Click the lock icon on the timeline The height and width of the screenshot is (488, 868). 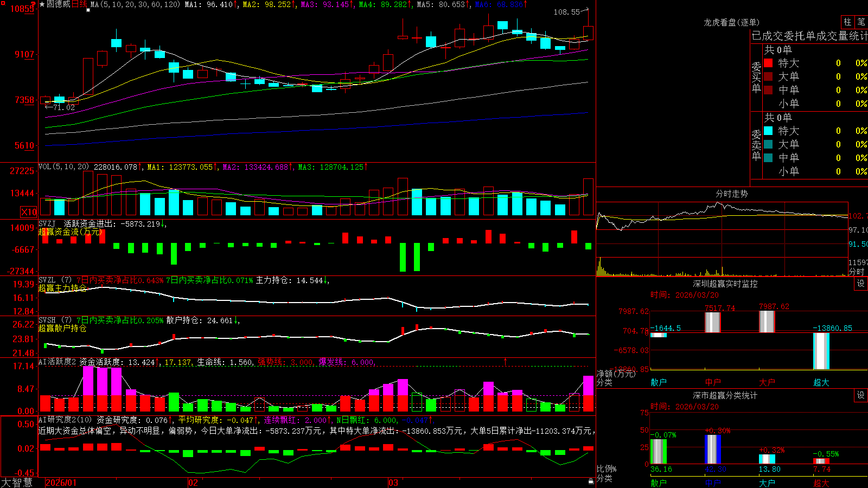(591, 481)
